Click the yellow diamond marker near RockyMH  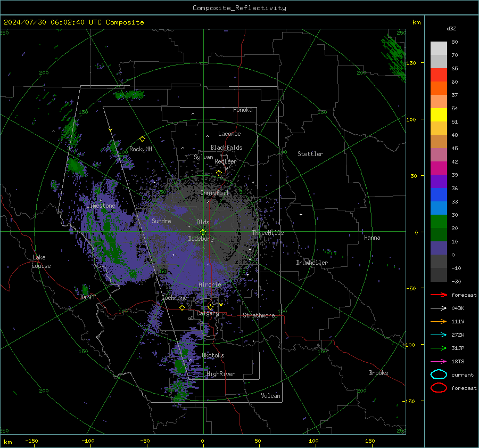pyautogui.click(x=142, y=139)
